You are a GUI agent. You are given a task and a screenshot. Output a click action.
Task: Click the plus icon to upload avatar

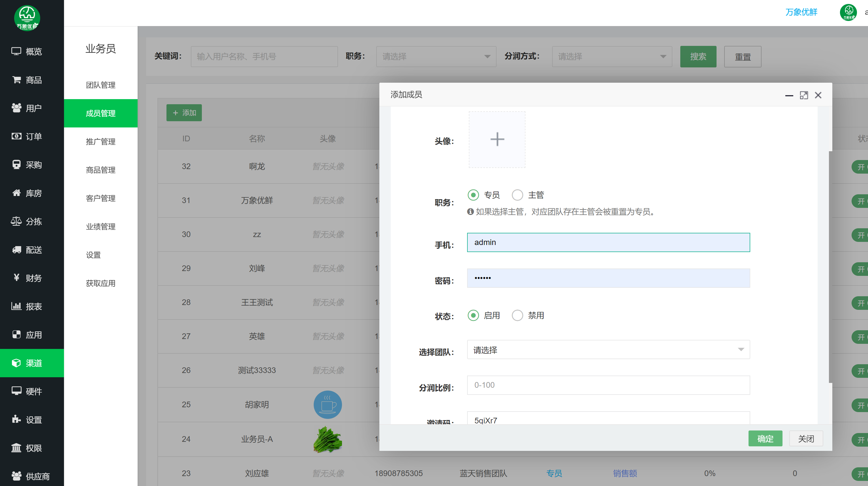(x=497, y=139)
